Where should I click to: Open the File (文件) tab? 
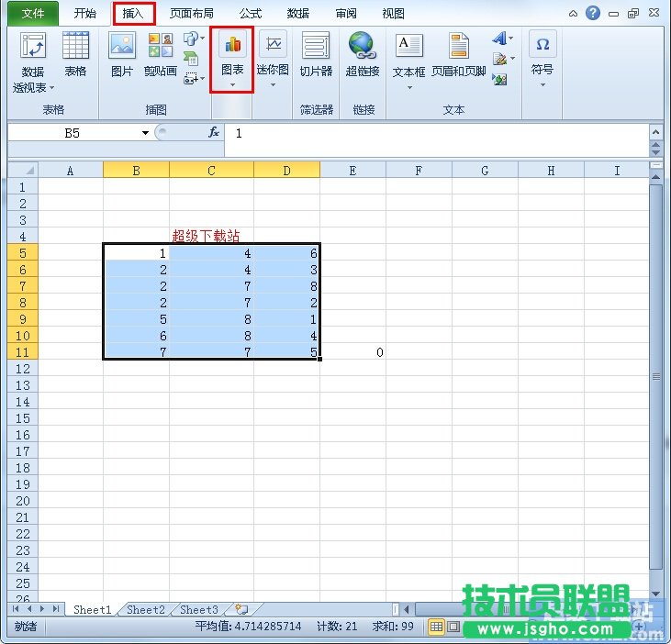click(x=33, y=14)
